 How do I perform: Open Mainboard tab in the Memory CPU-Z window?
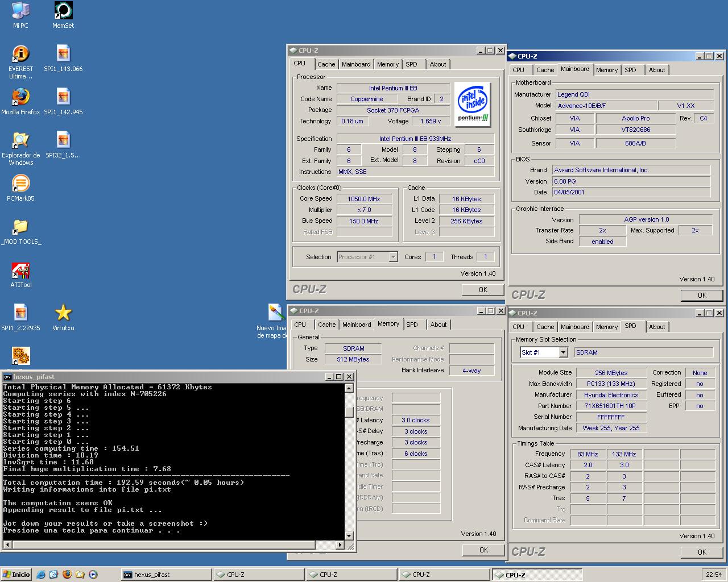point(357,325)
